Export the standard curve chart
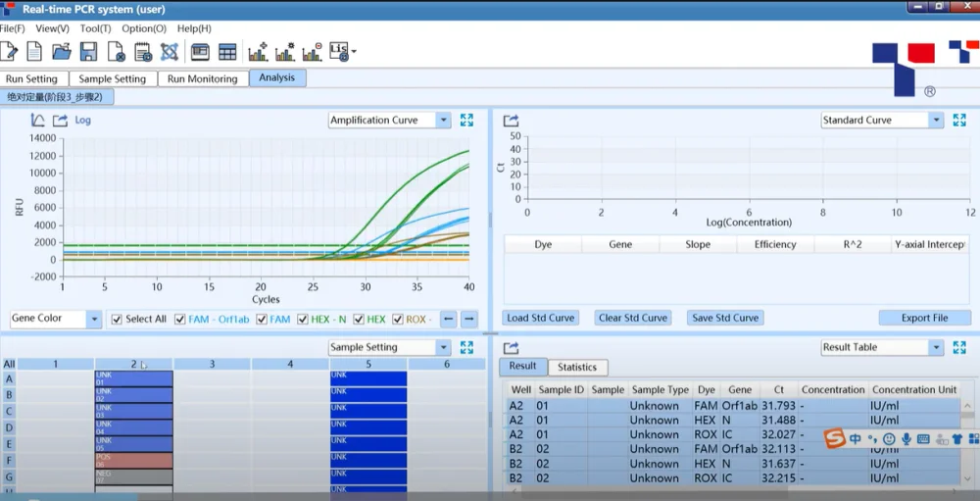The image size is (980, 501). (511, 121)
